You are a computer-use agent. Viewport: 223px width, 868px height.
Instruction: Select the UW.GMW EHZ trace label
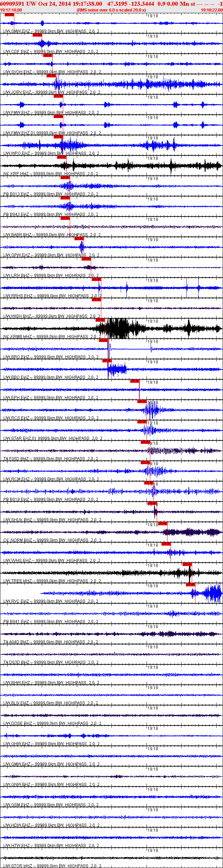[x=52, y=764]
